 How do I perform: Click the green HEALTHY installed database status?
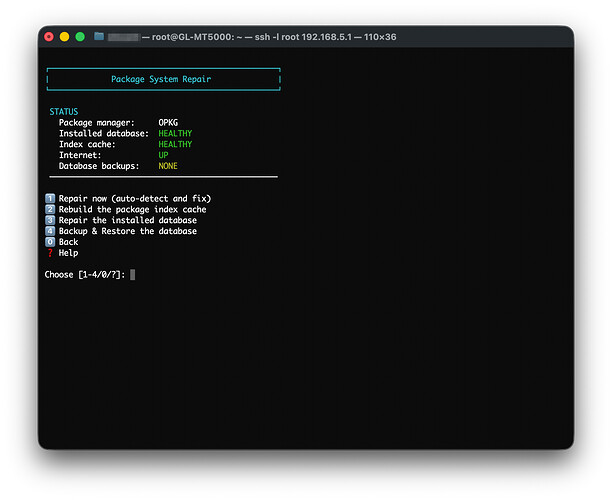[175, 133]
